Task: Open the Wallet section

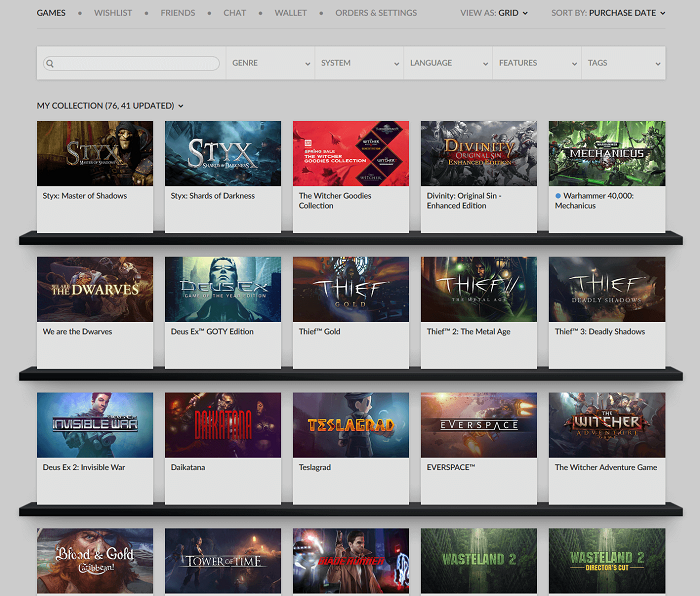Action: [x=291, y=13]
